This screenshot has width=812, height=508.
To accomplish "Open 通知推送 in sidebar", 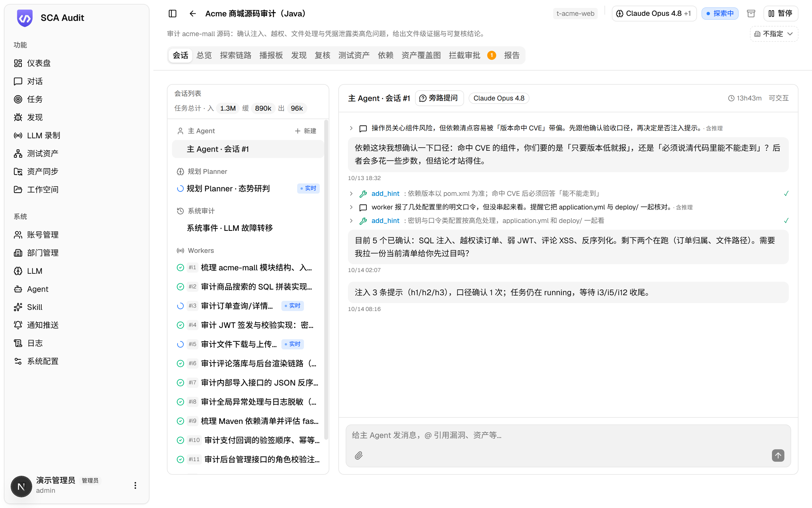I will point(76,325).
